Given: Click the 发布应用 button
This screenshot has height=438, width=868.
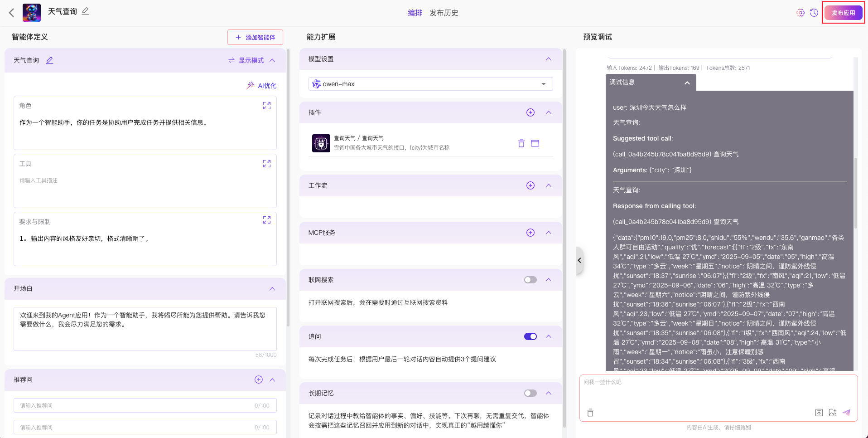Looking at the screenshot, I should 843,13.
